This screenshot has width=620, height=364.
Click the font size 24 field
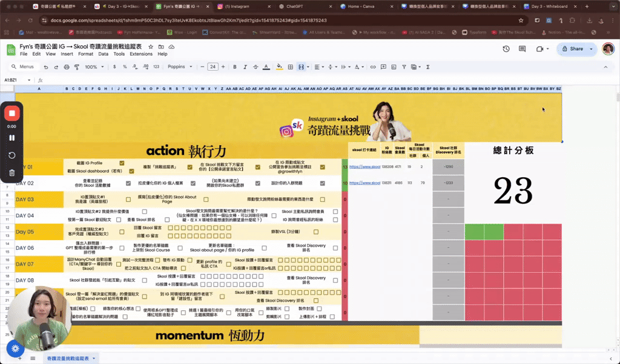pyautogui.click(x=213, y=67)
